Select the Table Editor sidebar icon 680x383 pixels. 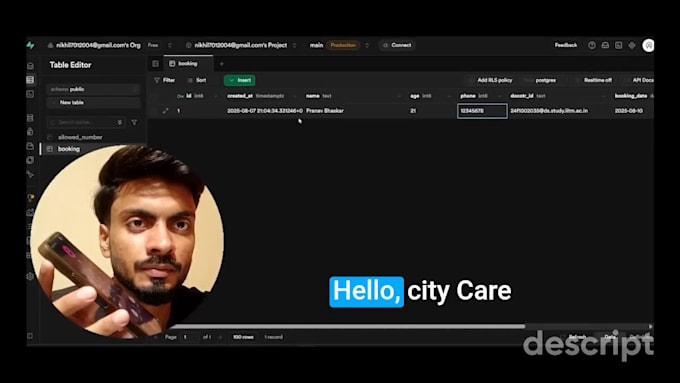(30, 80)
